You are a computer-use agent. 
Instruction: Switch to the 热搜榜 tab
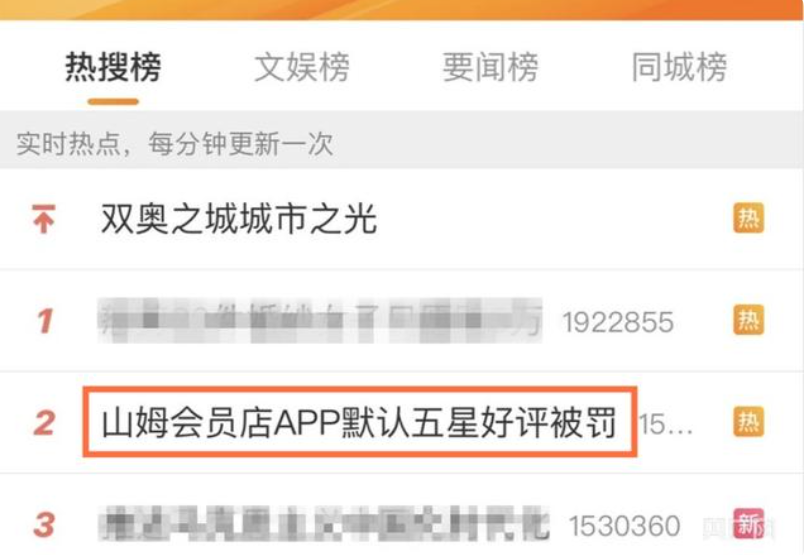(113, 67)
